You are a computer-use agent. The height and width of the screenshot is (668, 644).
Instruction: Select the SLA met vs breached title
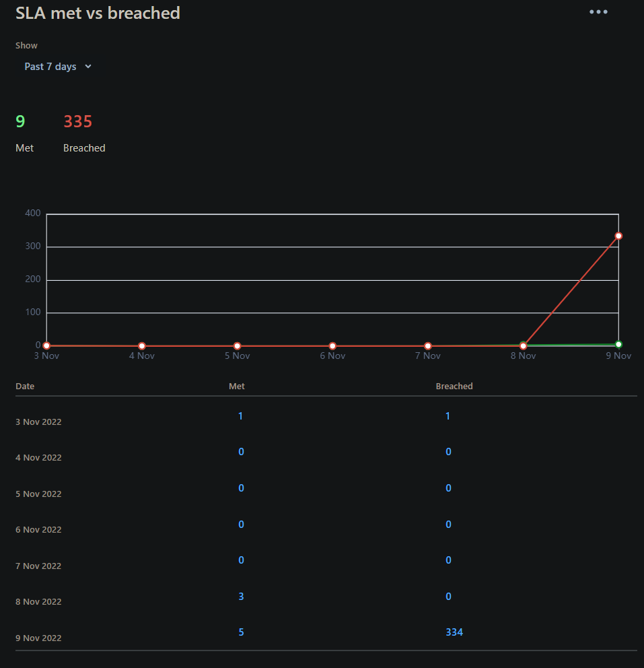98,12
